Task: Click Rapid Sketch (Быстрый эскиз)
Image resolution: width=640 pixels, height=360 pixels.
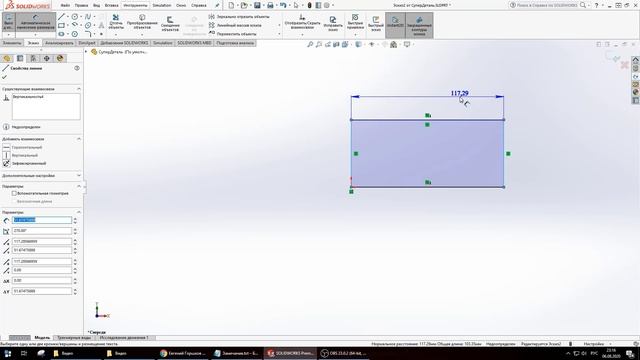Action: pyautogui.click(x=376, y=24)
